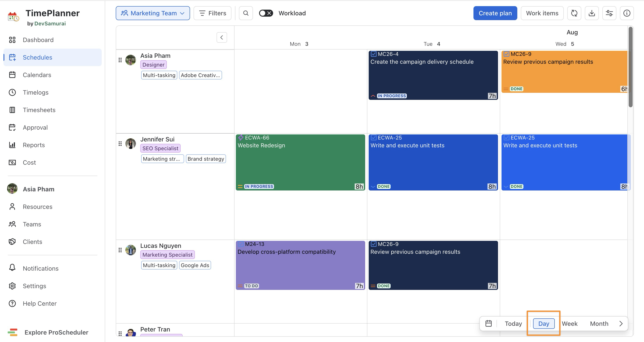
Task: Open Reports in the sidebar
Action: [x=34, y=145]
